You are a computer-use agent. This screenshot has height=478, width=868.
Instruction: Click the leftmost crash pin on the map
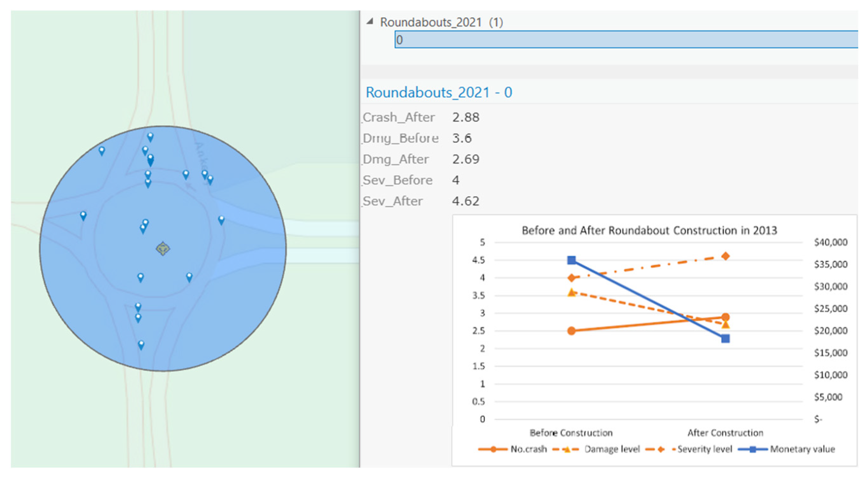click(x=83, y=215)
